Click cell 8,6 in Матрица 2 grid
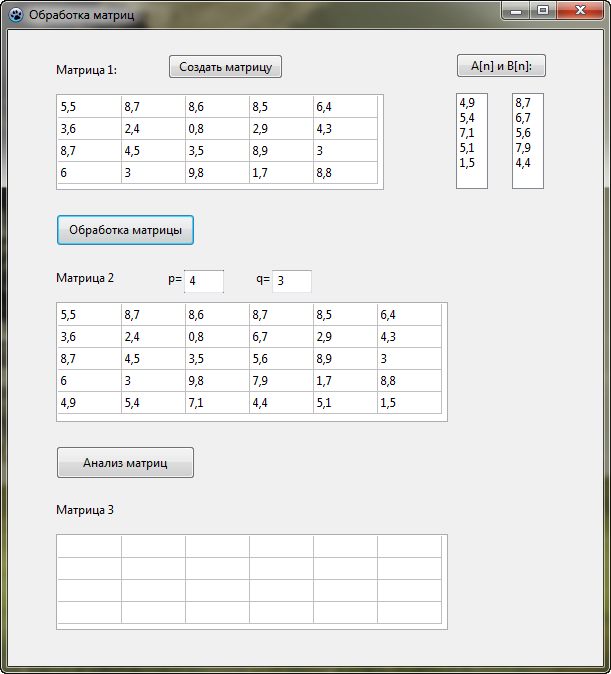 [x=218, y=315]
